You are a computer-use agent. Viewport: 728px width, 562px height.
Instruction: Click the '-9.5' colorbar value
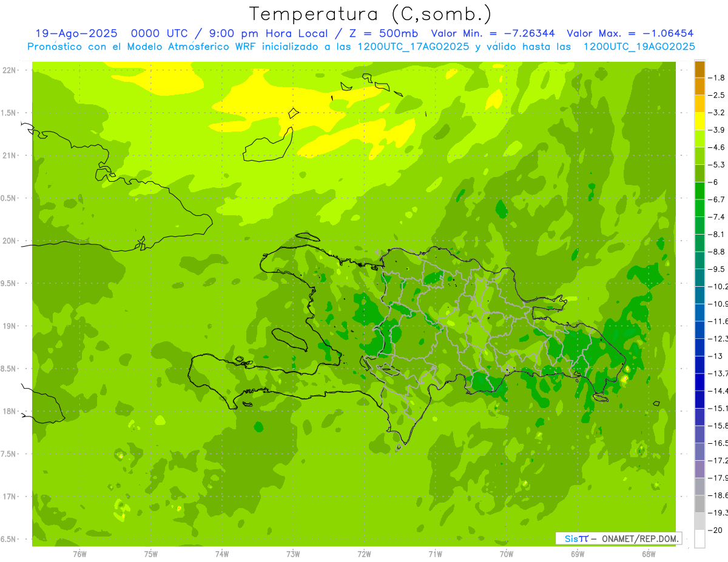coord(716,269)
